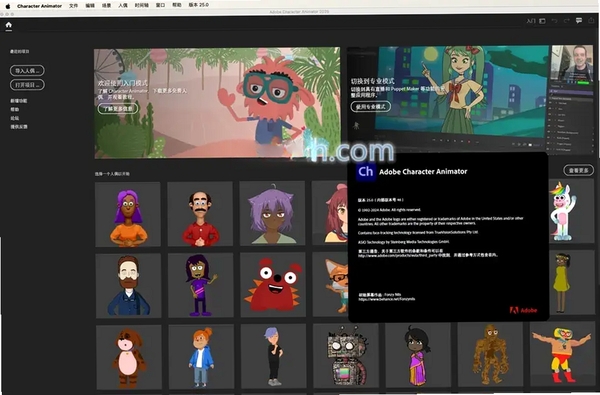Open the 场景 menu
This screenshot has width=600, height=395.
pyautogui.click(x=106, y=6)
